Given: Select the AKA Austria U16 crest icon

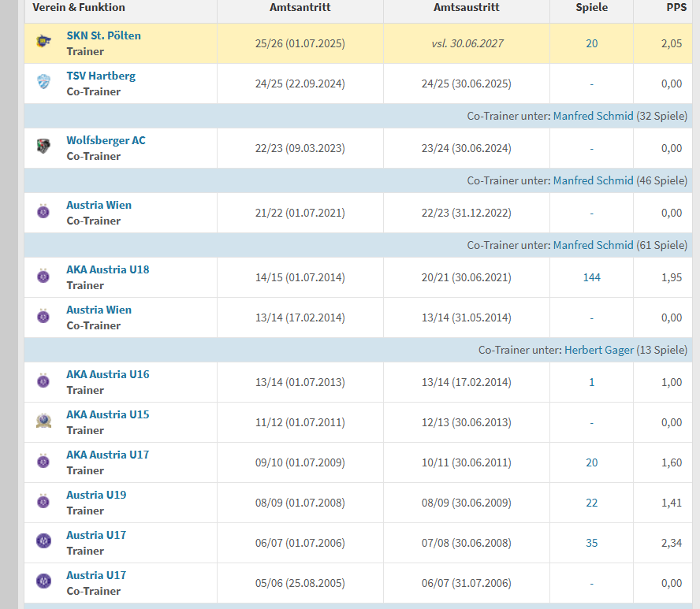Looking at the screenshot, I should pyautogui.click(x=43, y=381).
